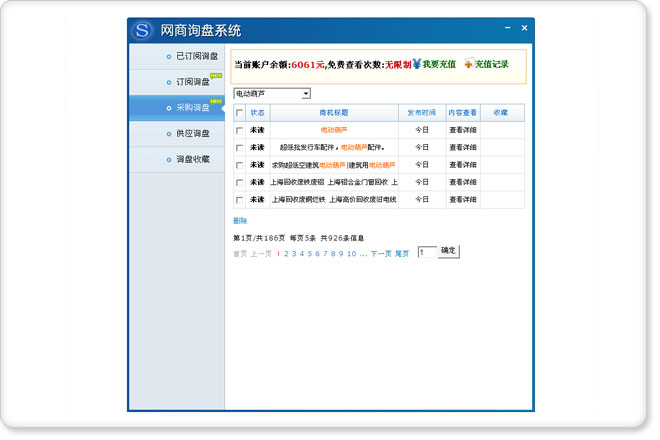The width and height of the screenshot is (660, 440).
Task: Click the bullet icon beside 供应询盘
Action: (168, 133)
